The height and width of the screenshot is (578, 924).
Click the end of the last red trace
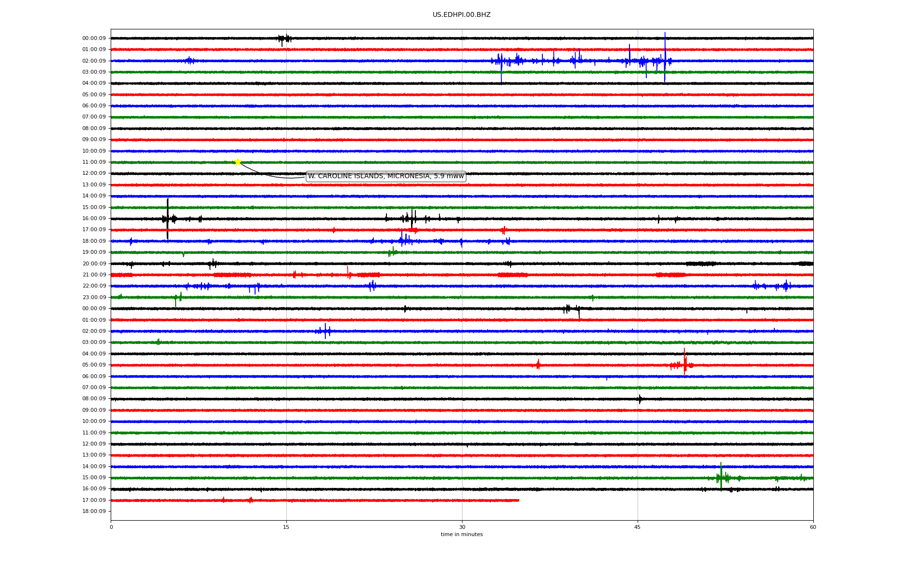tap(518, 500)
